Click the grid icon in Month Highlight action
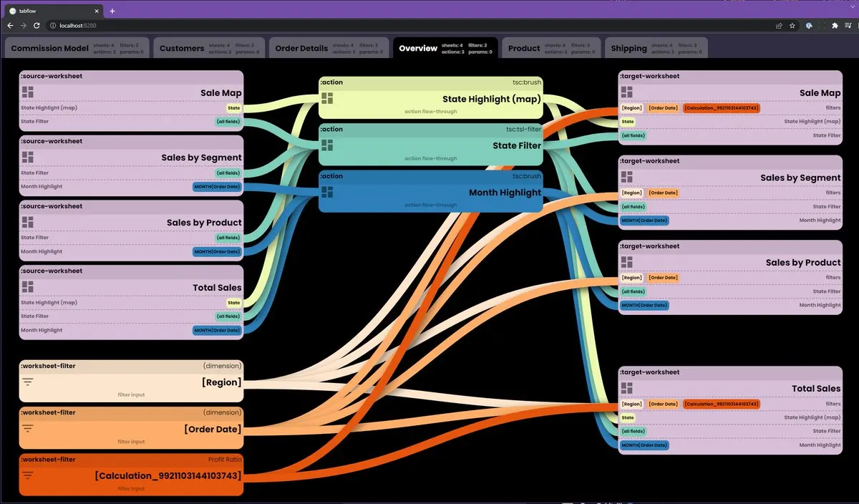 pyautogui.click(x=327, y=192)
